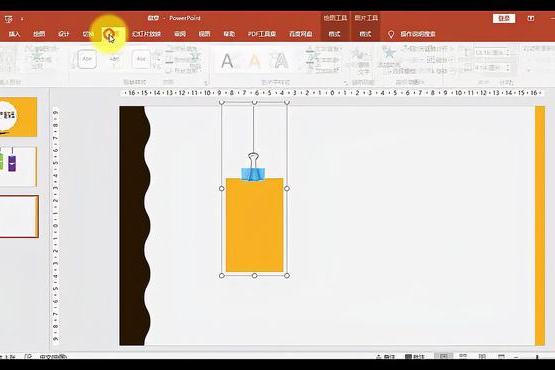
Task: Select the second slide thumbnail with clips
Action: 18,167
